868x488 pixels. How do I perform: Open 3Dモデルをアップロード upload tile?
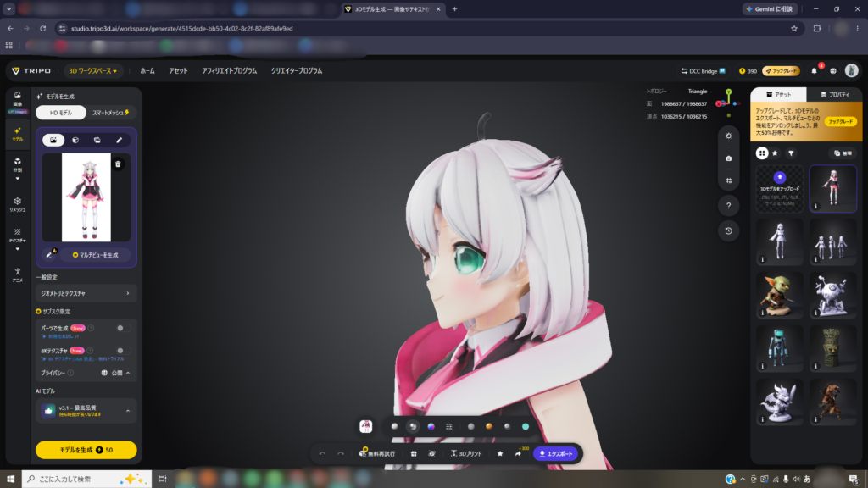(780, 189)
